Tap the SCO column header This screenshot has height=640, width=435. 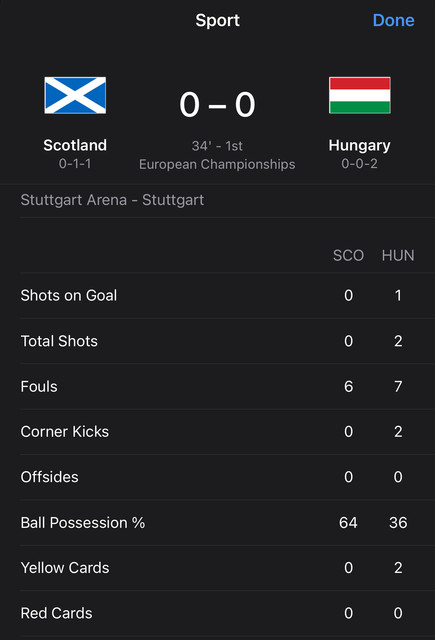tap(348, 256)
